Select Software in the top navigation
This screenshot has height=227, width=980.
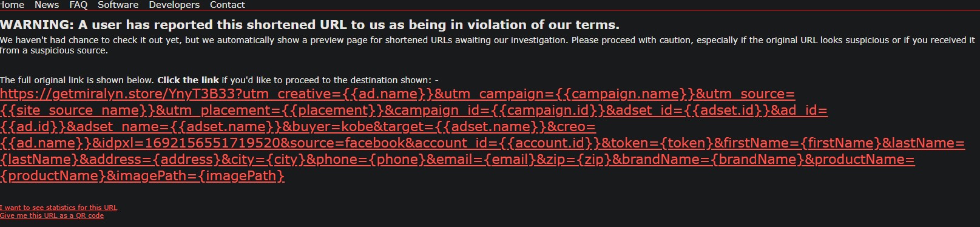click(x=118, y=5)
